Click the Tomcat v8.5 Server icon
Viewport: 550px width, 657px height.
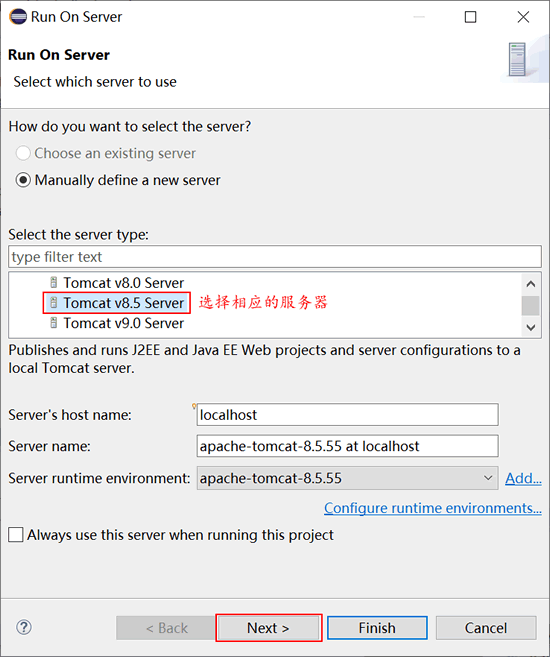pos(54,302)
